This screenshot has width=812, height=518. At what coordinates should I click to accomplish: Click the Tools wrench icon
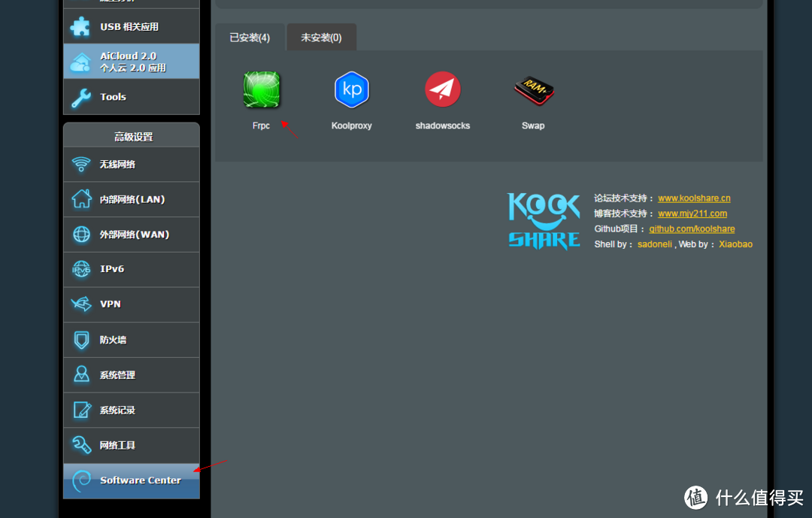click(80, 97)
